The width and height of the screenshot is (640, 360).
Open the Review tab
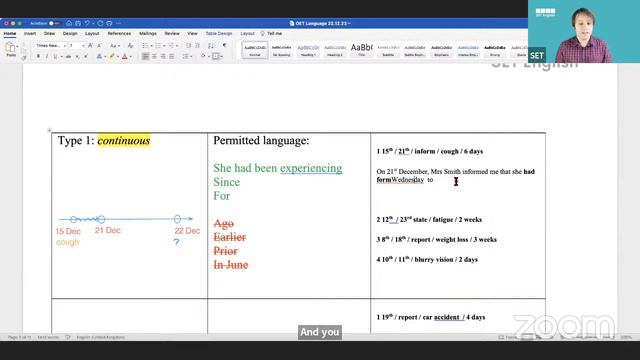(x=172, y=33)
